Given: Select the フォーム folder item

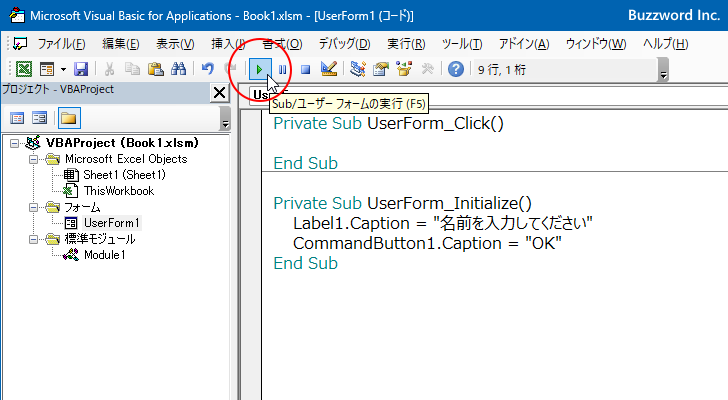Looking at the screenshot, I should pyautogui.click(x=82, y=207).
